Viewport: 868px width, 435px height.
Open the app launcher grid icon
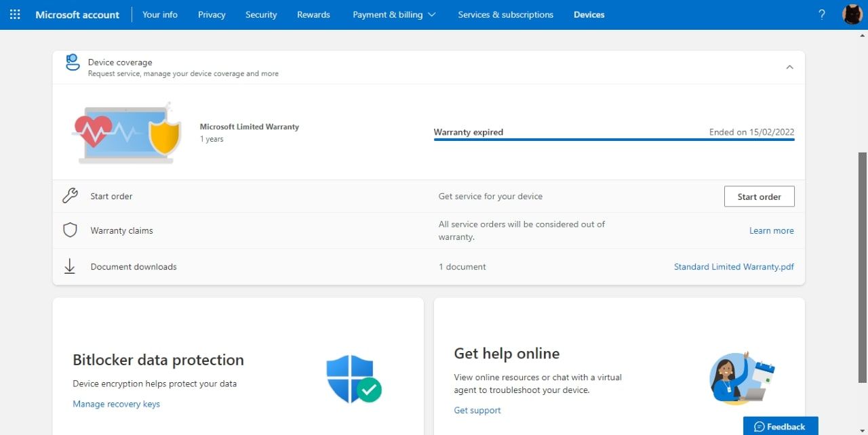[15, 14]
